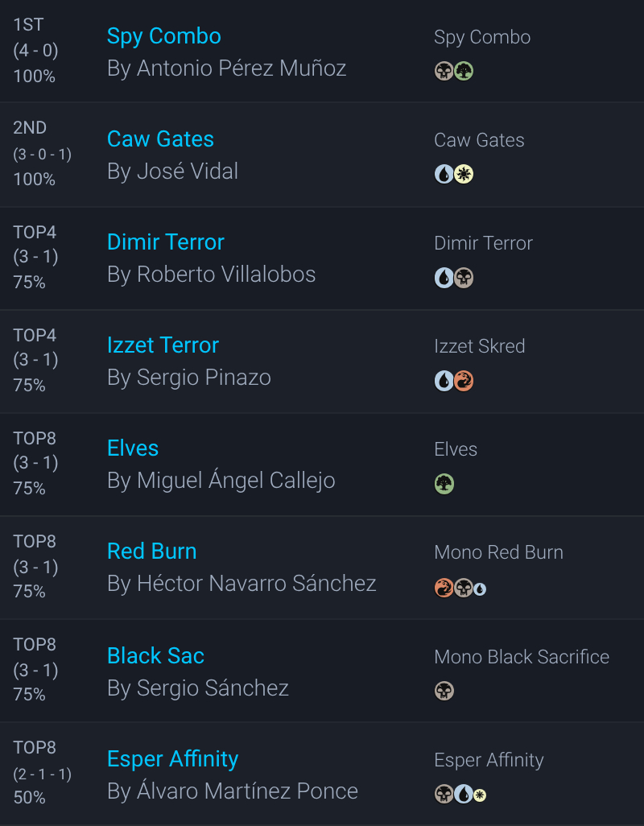Open the Red Burn deck link

click(151, 551)
